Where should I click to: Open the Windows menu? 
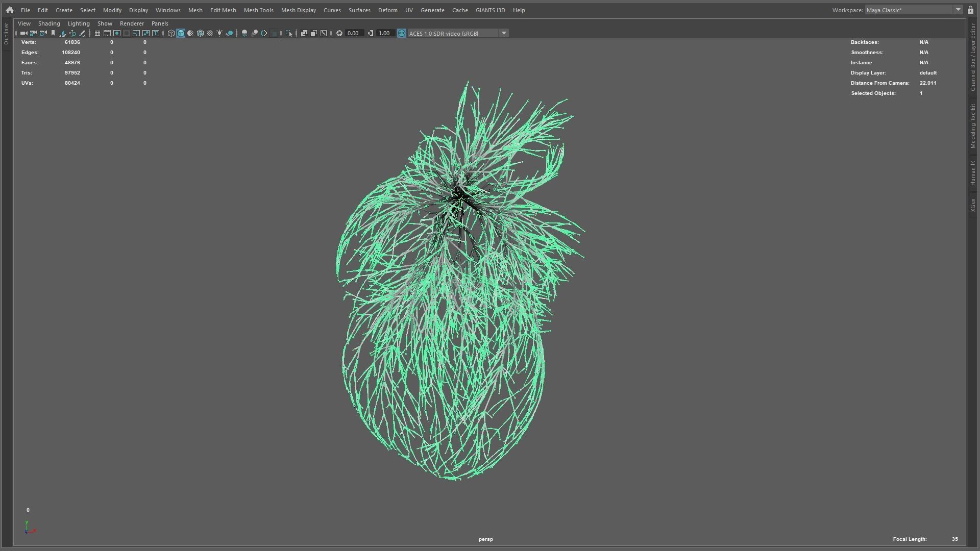coord(168,10)
